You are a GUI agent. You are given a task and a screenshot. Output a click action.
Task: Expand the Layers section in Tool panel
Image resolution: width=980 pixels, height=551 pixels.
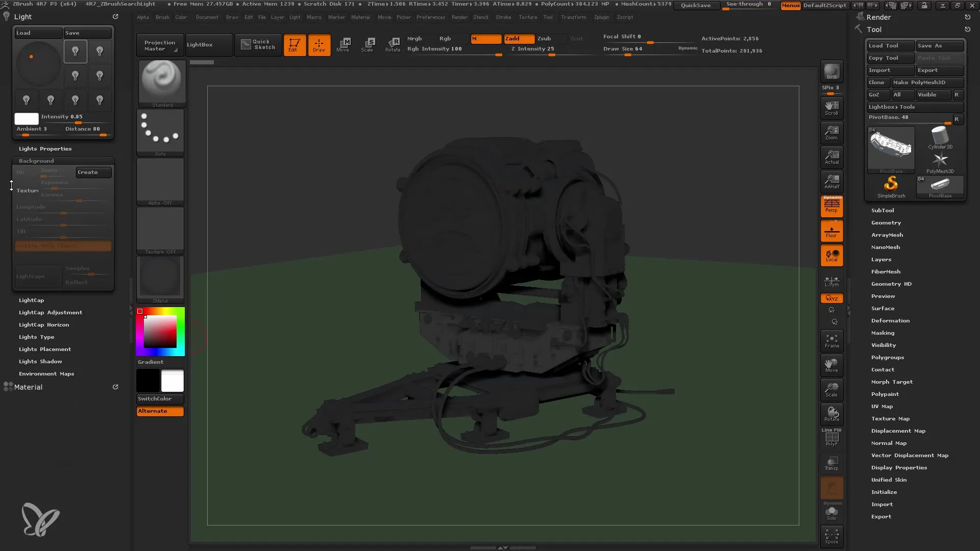coord(881,259)
